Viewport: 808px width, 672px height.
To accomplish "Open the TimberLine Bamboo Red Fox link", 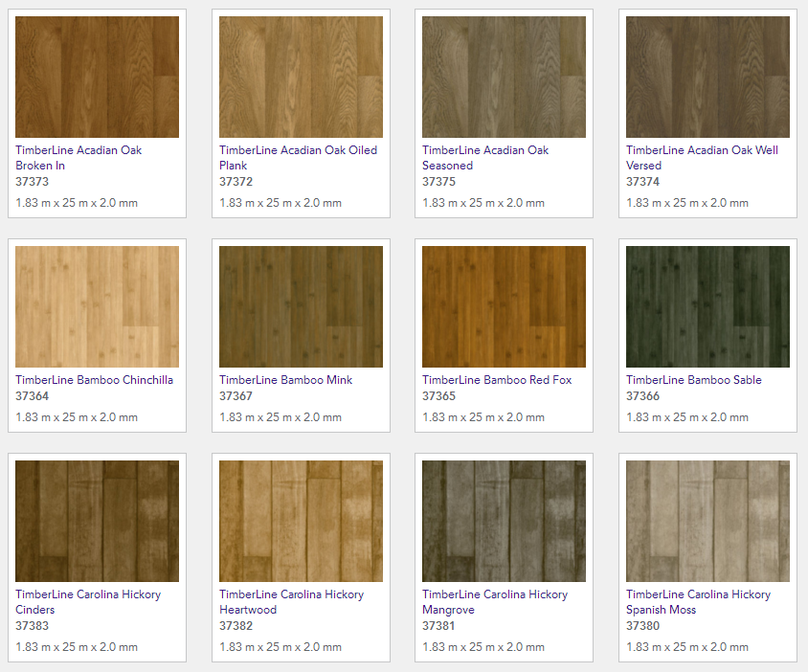I will [x=497, y=380].
